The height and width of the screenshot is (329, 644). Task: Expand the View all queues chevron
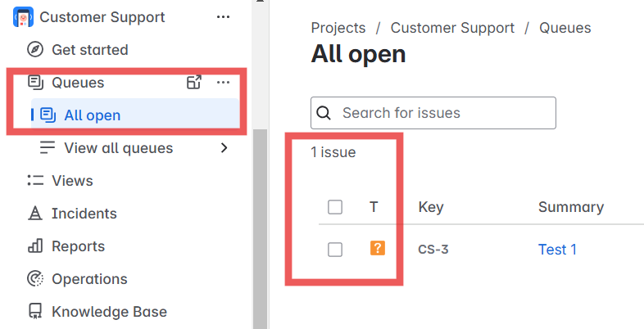pyautogui.click(x=224, y=147)
